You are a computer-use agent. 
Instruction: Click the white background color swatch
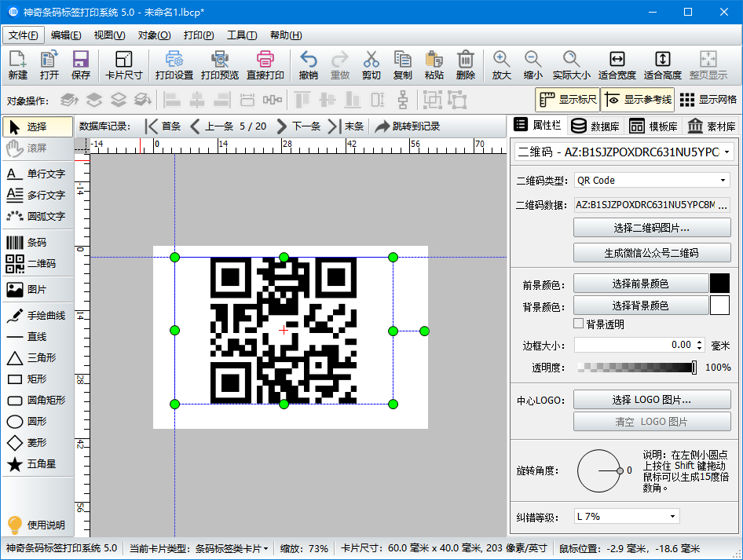click(x=719, y=306)
